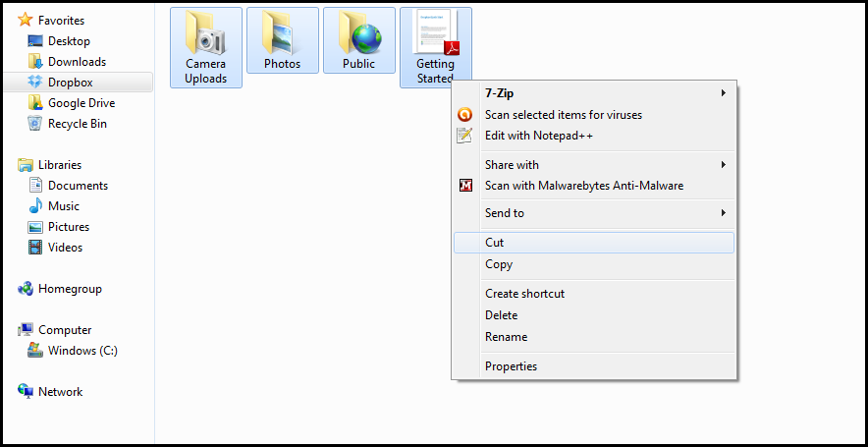Click the Google Drive folder icon

coord(35,102)
